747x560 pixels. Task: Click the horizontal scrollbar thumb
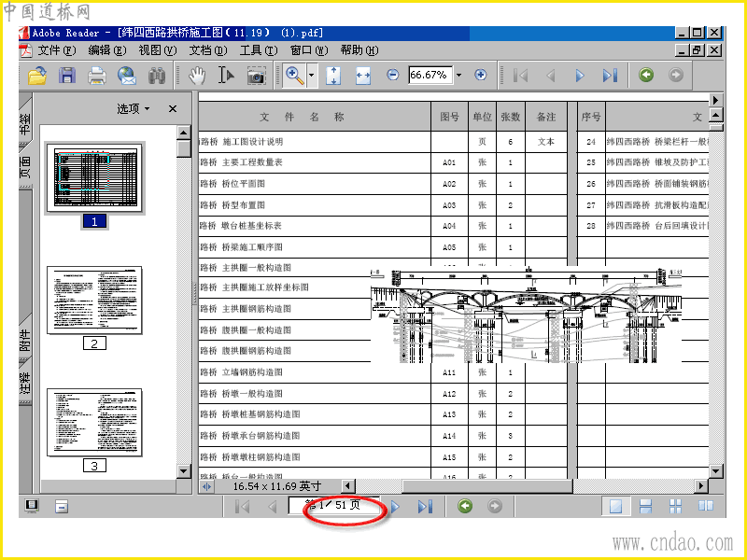(x=487, y=486)
